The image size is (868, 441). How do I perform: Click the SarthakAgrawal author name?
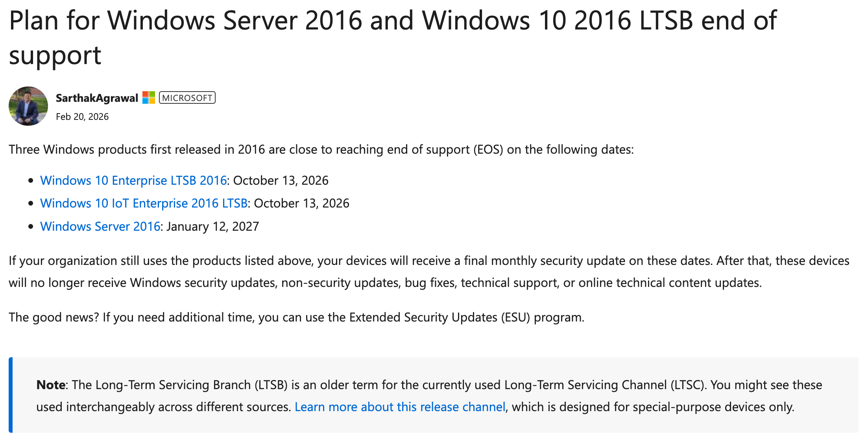click(x=97, y=98)
